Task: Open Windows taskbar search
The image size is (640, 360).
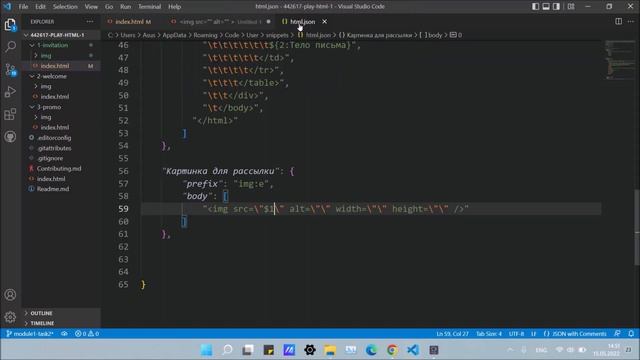Action: 227,350
